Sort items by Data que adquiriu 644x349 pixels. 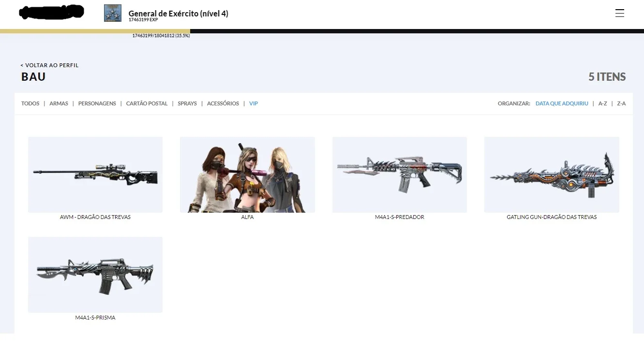pos(562,103)
